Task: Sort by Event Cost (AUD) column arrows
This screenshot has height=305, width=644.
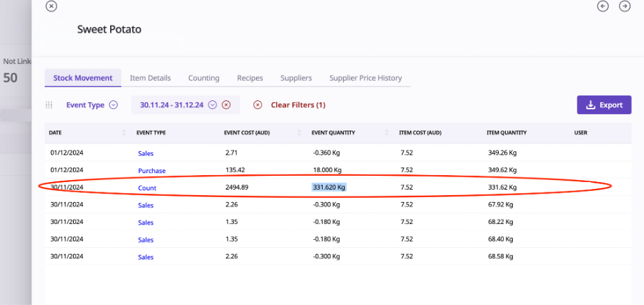Action: click(300, 133)
